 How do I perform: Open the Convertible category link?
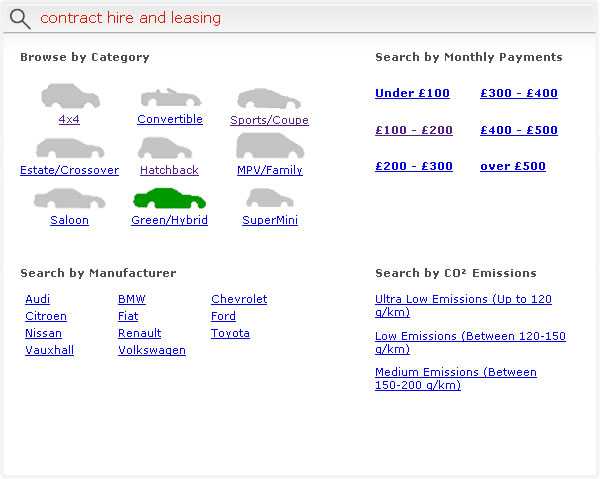170,119
